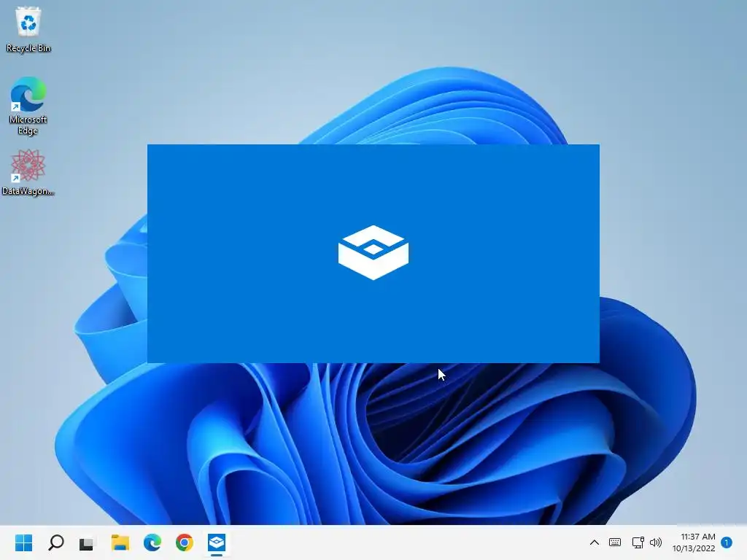The image size is (747, 560).
Task: Show hidden system tray icons
Action: tap(595, 542)
